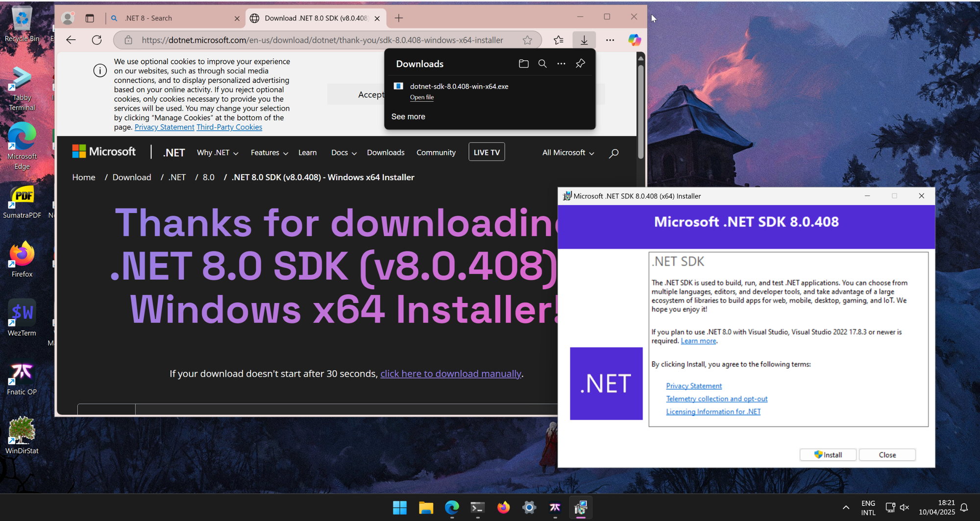Click Install in the .NET SDK installer
The height and width of the screenshot is (521, 980).
pyautogui.click(x=828, y=455)
